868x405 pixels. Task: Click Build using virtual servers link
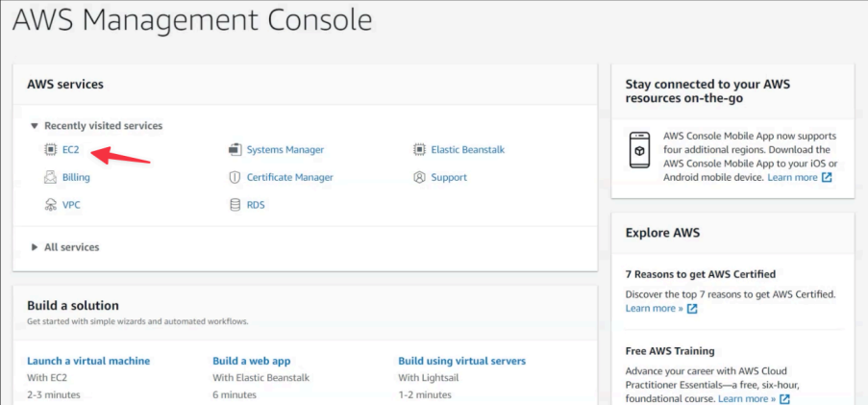[x=462, y=361]
